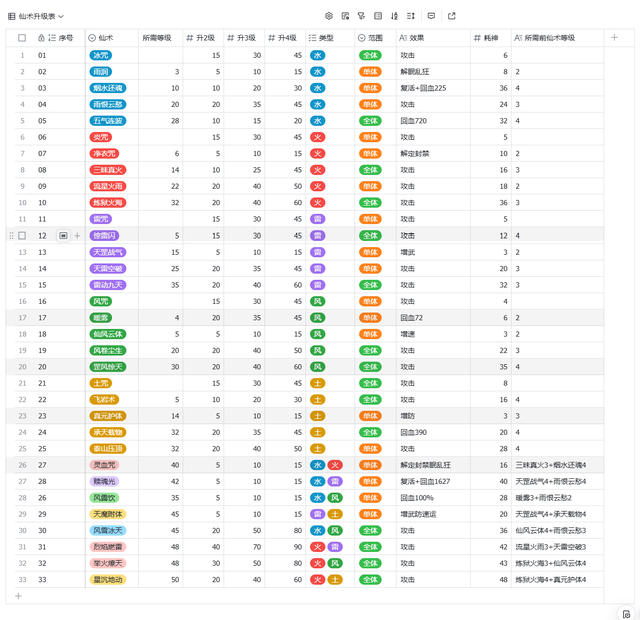The height and width of the screenshot is (620, 640).
Task: Click the 回血100% effect cell
Action: tap(433, 498)
